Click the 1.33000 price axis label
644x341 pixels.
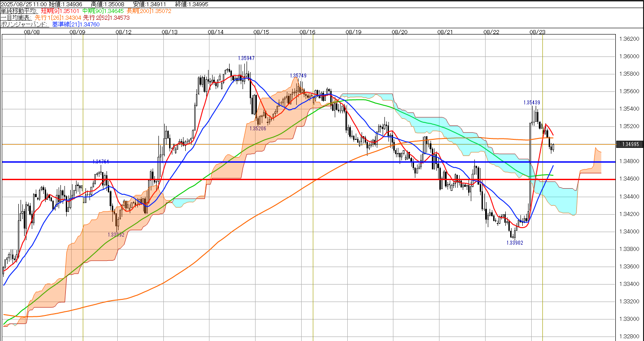629,319
